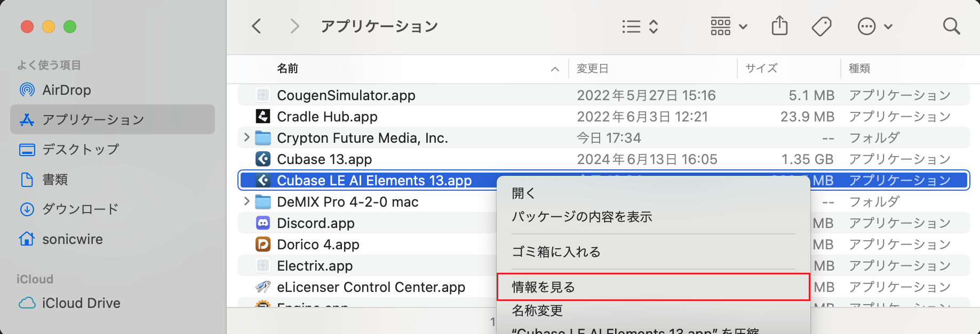
Task: Click the Discord.app icon
Action: [x=263, y=223]
